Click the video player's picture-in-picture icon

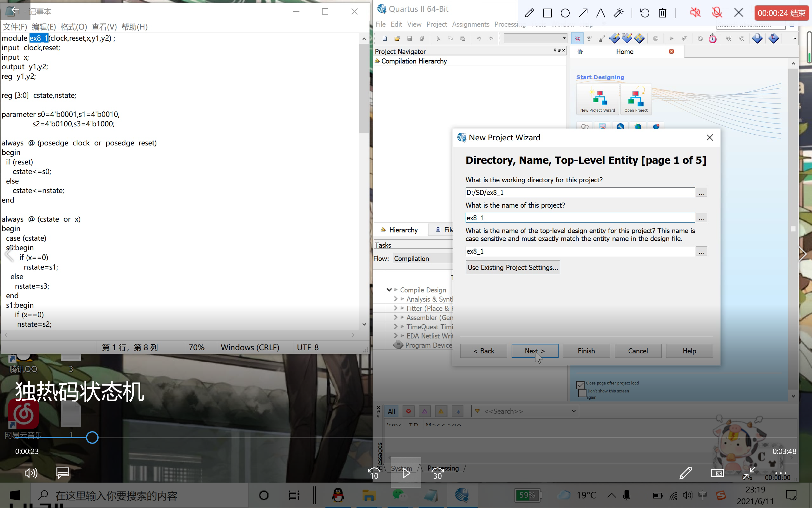pyautogui.click(x=717, y=473)
